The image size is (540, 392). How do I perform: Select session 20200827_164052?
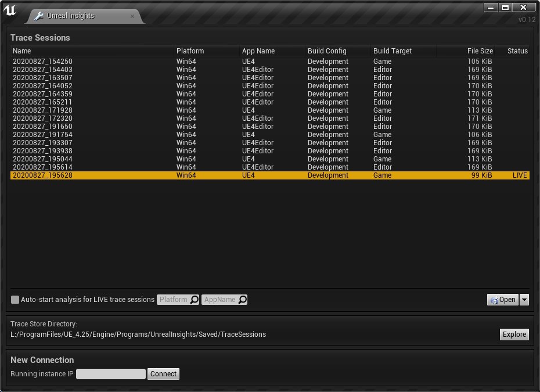coord(270,86)
